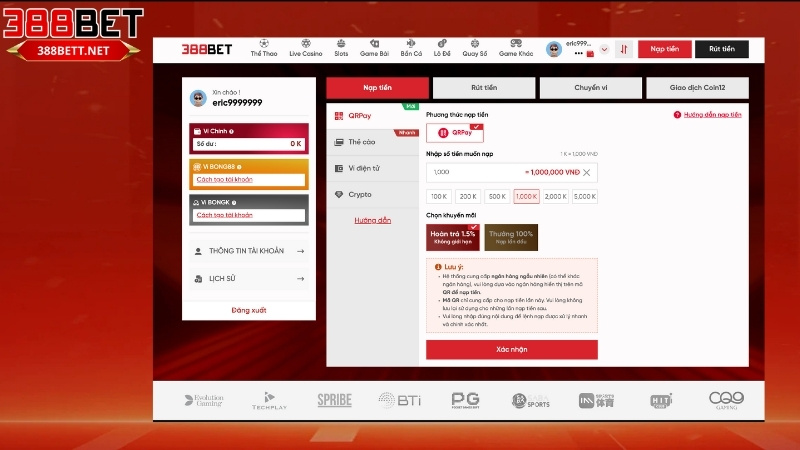This screenshot has width=800, height=450.
Task: Click the Ví Chính wallet icon
Action: coord(197,132)
